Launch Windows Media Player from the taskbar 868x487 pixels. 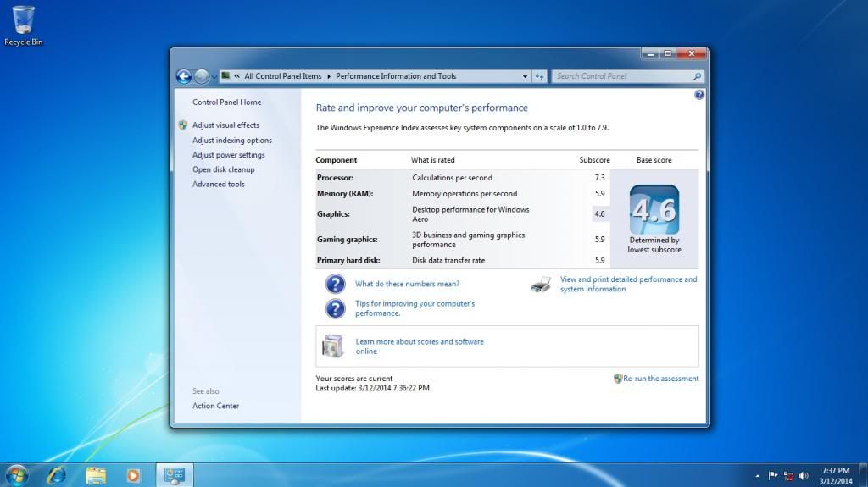coord(134,474)
